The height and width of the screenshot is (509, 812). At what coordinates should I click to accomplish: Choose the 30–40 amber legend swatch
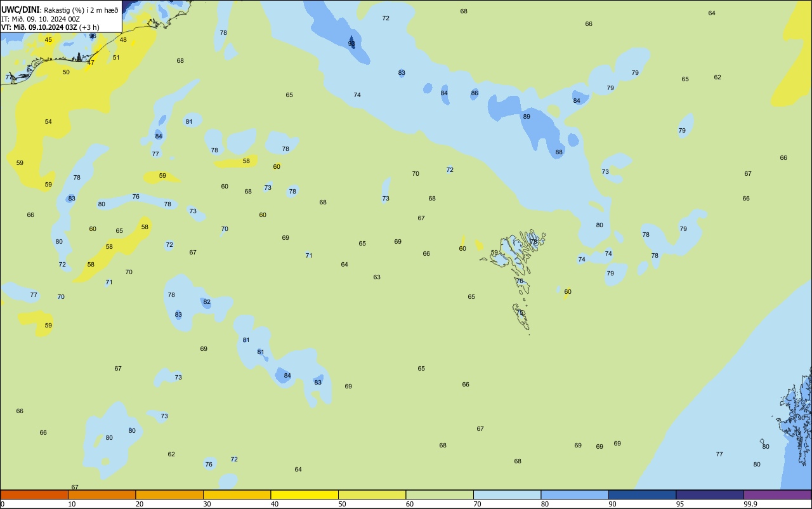(x=237, y=494)
